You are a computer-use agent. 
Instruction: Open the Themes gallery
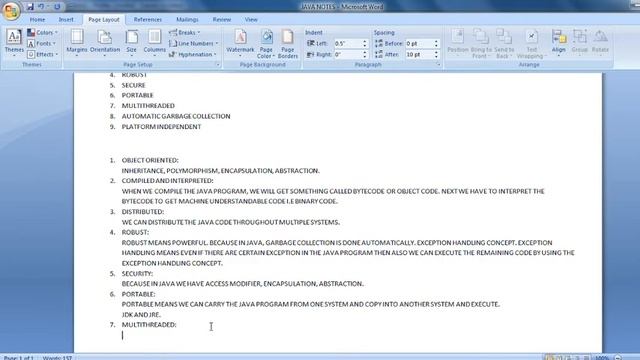14,42
